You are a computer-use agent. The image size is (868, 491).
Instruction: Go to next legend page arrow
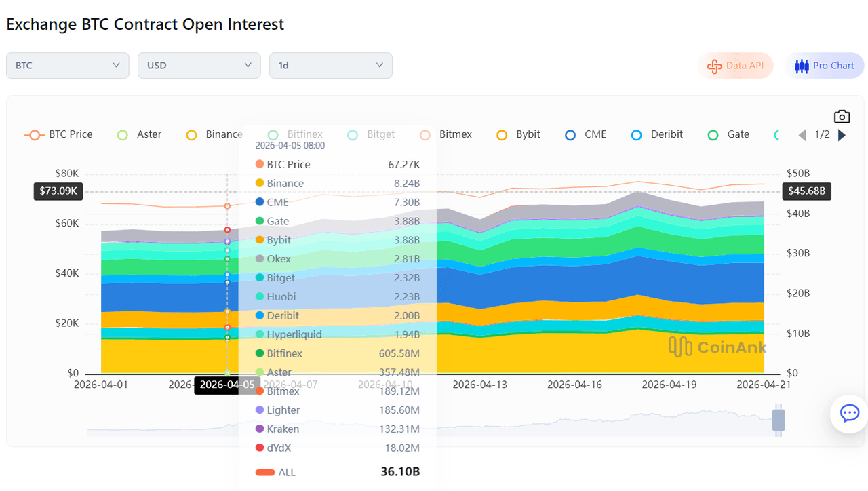tap(842, 135)
